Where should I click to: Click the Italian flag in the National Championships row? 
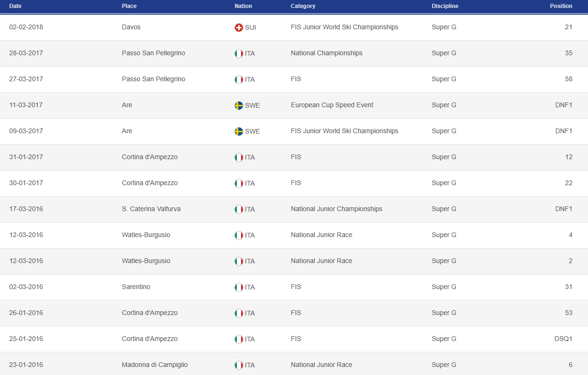coord(239,53)
